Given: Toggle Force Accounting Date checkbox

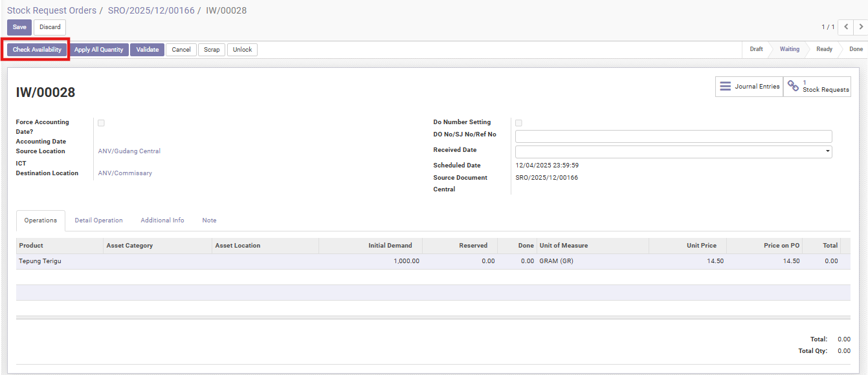Looking at the screenshot, I should [x=101, y=123].
